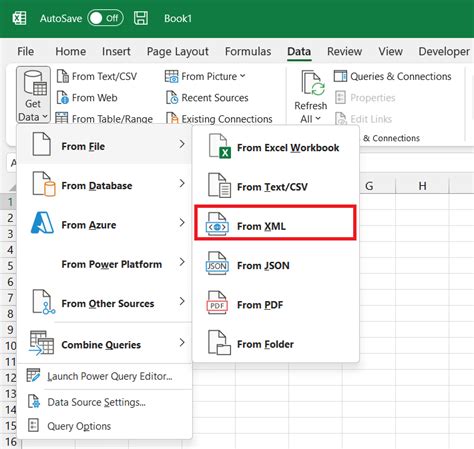Click the From Database icon

(x=44, y=184)
